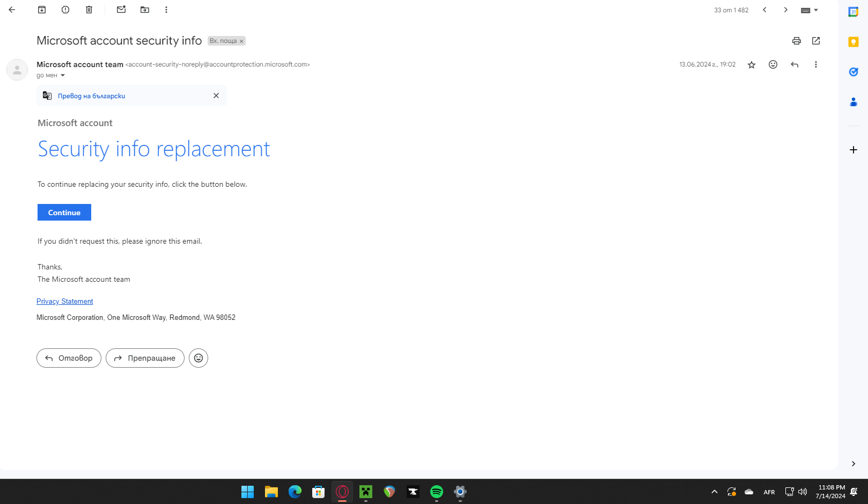Open the notifications bell in taskbar
The height and width of the screenshot is (504, 868).
pyautogui.click(x=854, y=492)
